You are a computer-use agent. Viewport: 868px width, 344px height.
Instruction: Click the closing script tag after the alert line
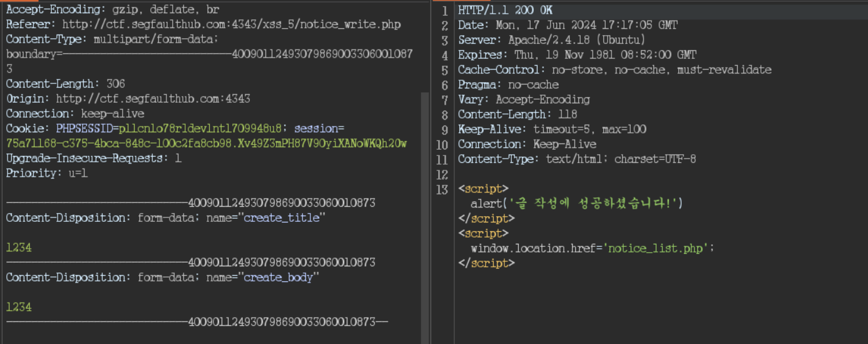(x=486, y=219)
